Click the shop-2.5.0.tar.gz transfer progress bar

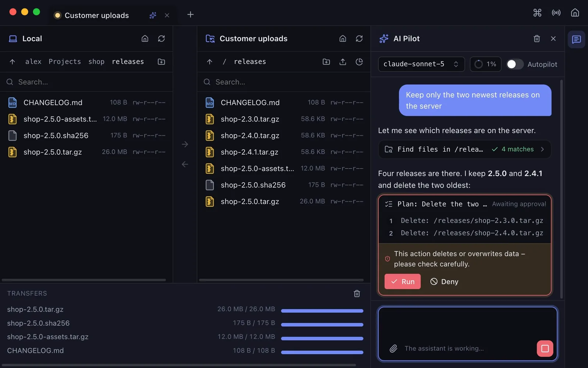pyautogui.click(x=322, y=311)
